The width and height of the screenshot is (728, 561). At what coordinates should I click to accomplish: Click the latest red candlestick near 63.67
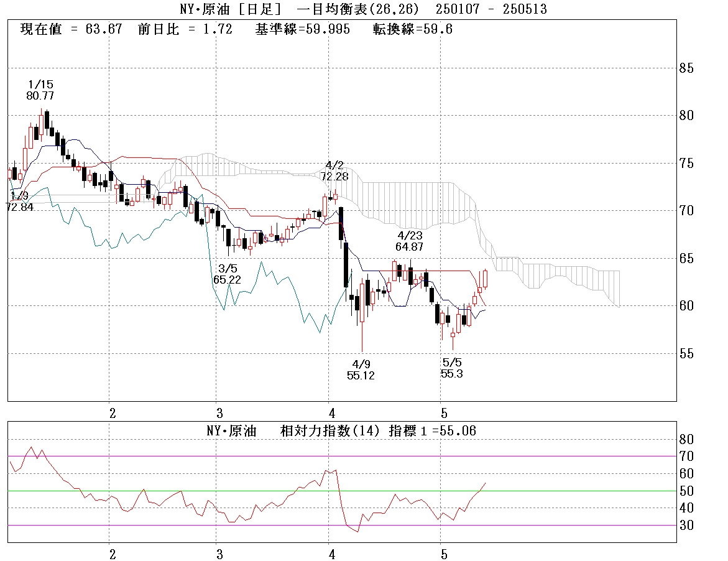pos(485,279)
